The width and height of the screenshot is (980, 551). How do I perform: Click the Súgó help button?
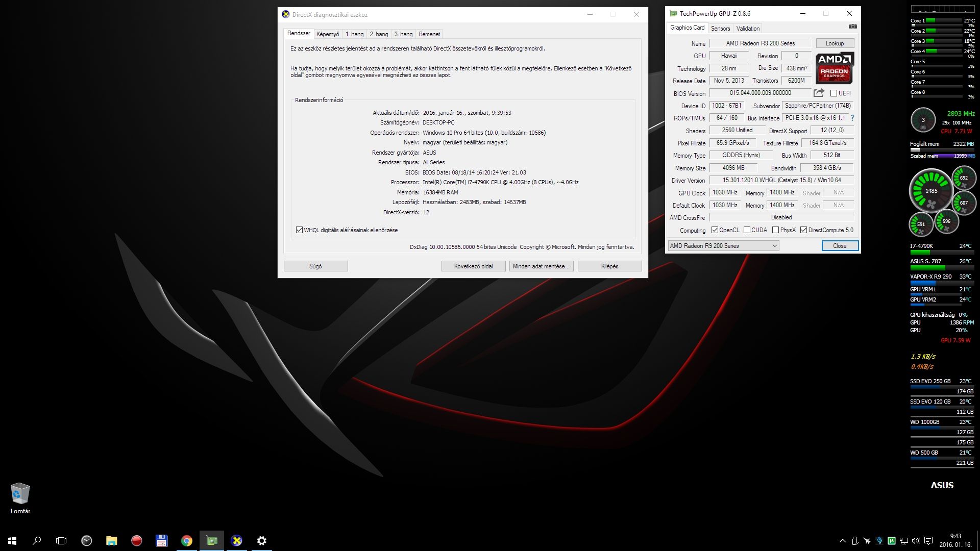click(x=315, y=266)
